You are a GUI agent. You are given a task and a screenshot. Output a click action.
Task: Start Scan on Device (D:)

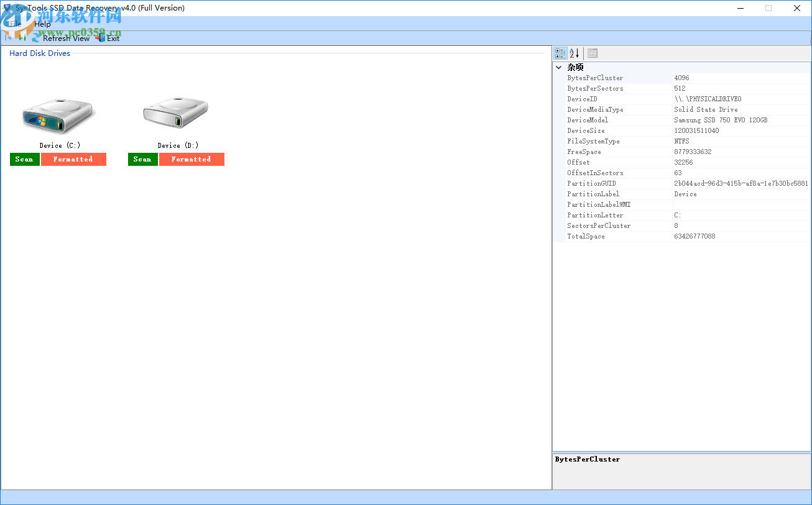coord(142,159)
